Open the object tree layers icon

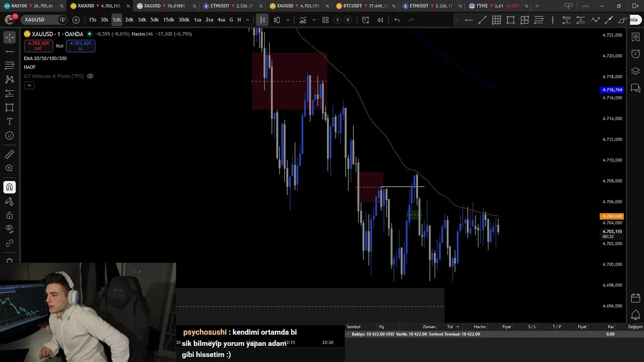pos(635,71)
